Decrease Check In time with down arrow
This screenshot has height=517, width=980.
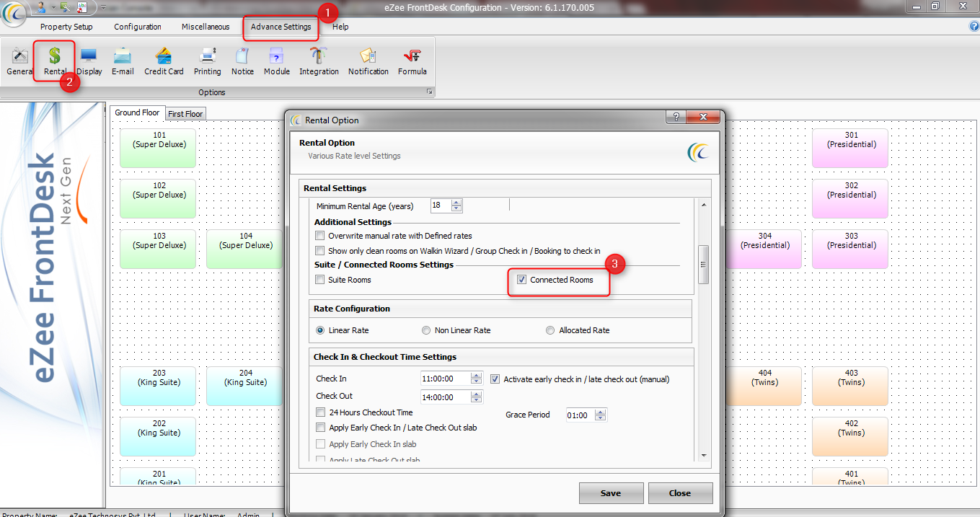pyautogui.click(x=476, y=381)
